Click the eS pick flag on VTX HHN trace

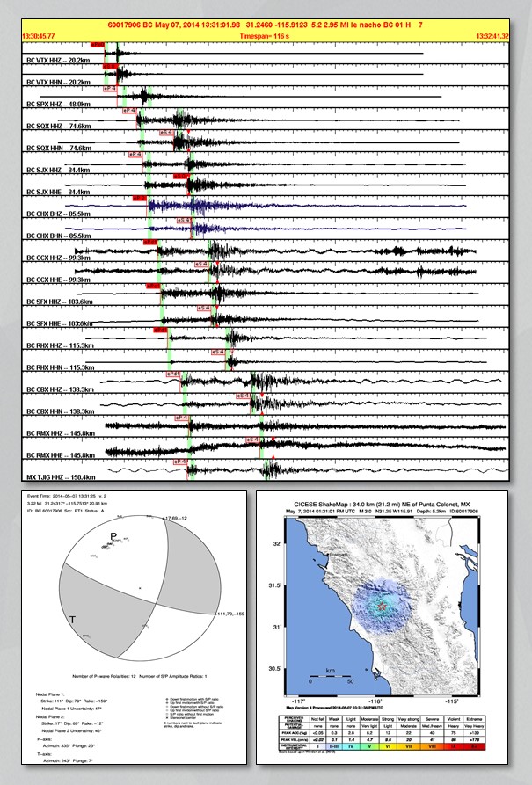(110, 66)
